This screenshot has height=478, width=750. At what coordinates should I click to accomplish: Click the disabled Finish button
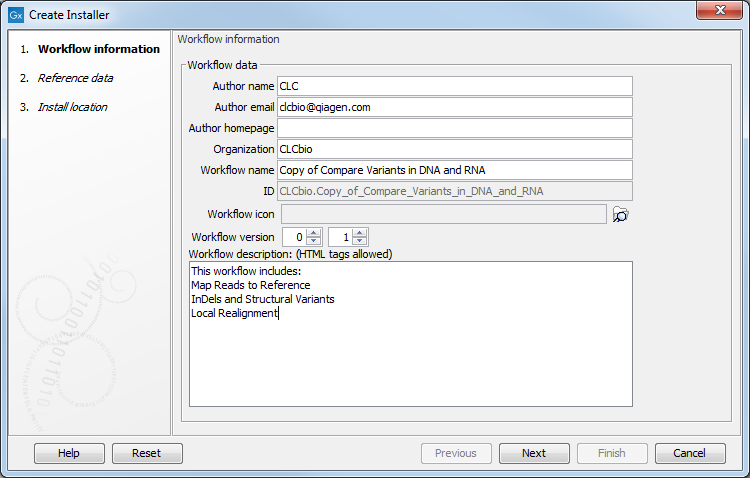tap(612, 453)
